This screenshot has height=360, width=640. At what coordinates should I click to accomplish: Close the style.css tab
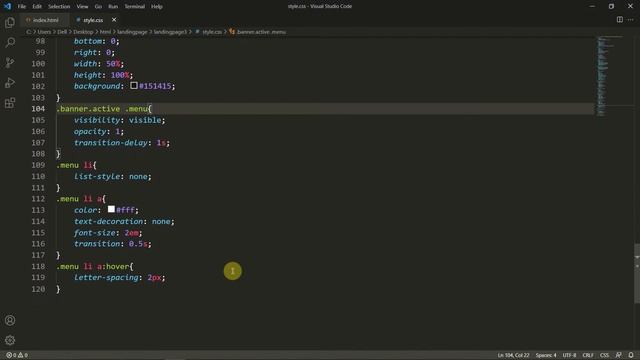click(114, 20)
